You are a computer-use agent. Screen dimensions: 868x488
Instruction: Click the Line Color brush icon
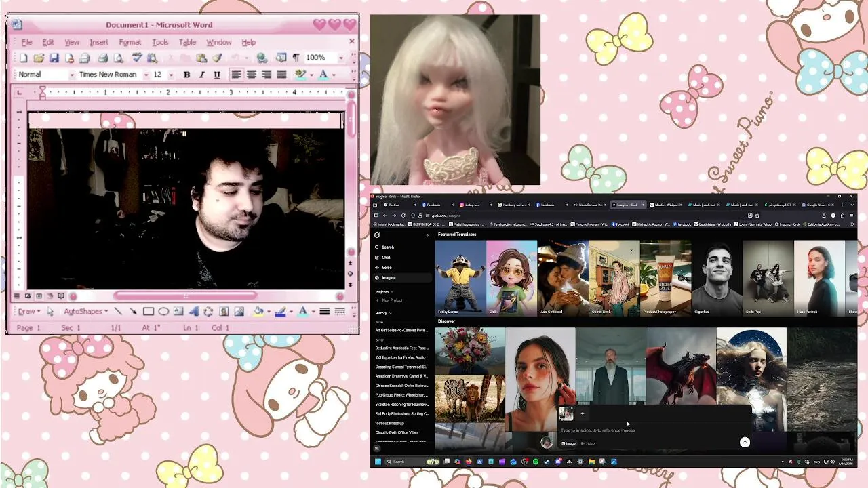pos(280,312)
